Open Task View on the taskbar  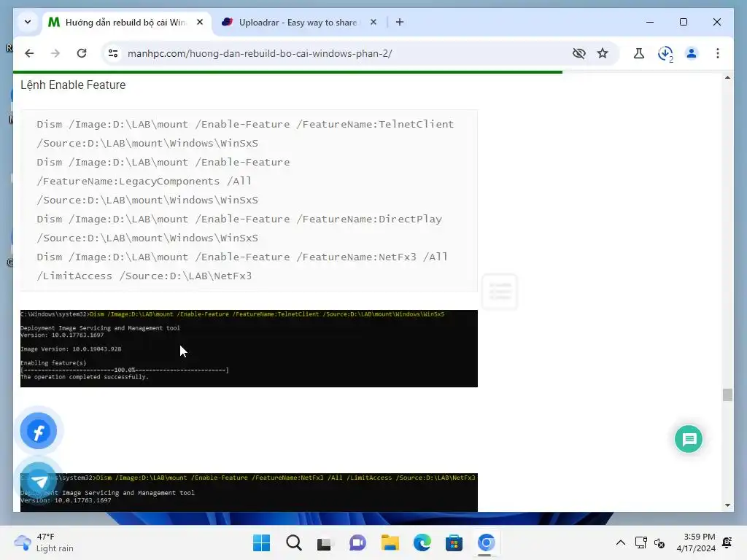[x=325, y=542]
